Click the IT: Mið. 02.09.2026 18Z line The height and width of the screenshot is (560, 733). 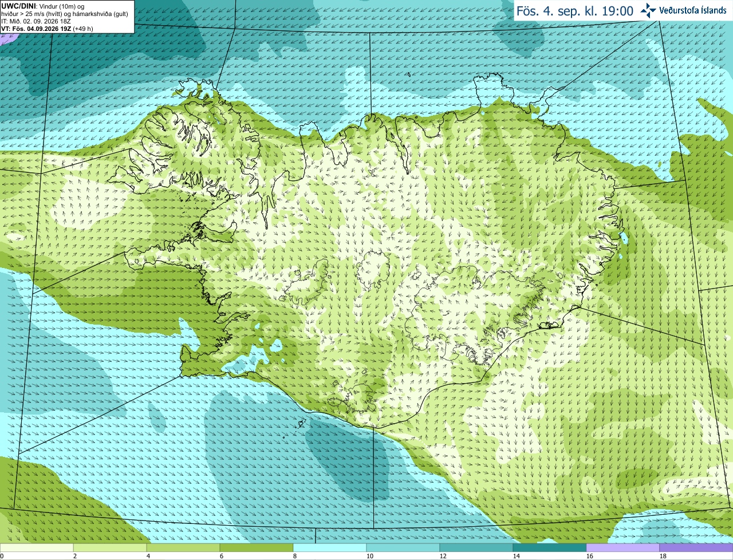36,21
